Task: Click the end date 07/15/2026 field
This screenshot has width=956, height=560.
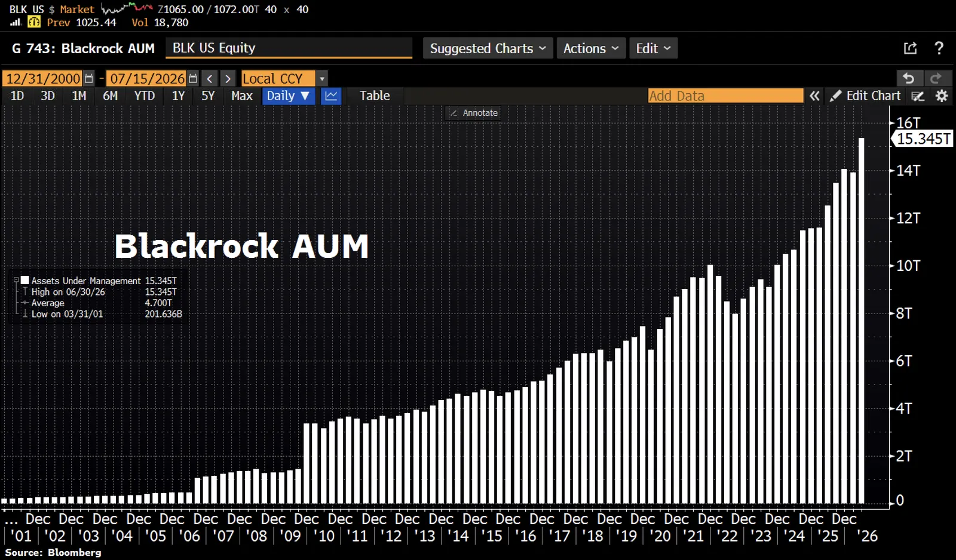Action: pyautogui.click(x=147, y=79)
